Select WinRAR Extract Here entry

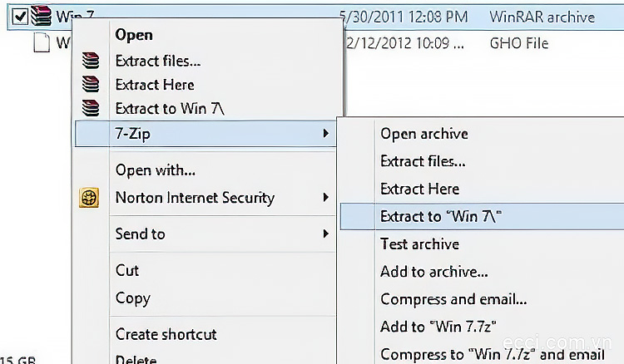click(155, 85)
